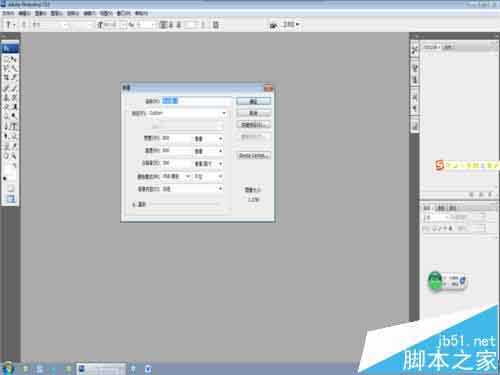Select the Crop tool
The width and height of the screenshot is (500, 375).
6,78
